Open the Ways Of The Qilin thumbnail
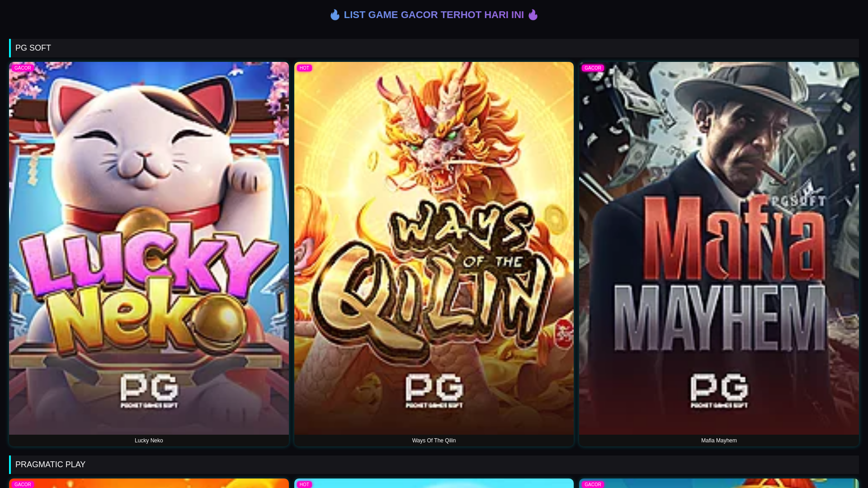This screenshot has width=868, height=488. [x=434, y=248]
